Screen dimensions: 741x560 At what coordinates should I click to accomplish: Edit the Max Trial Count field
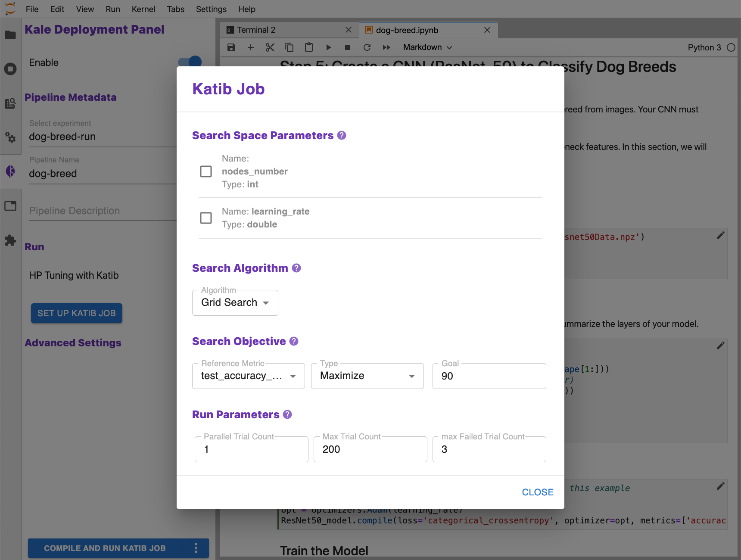[370, 449]
